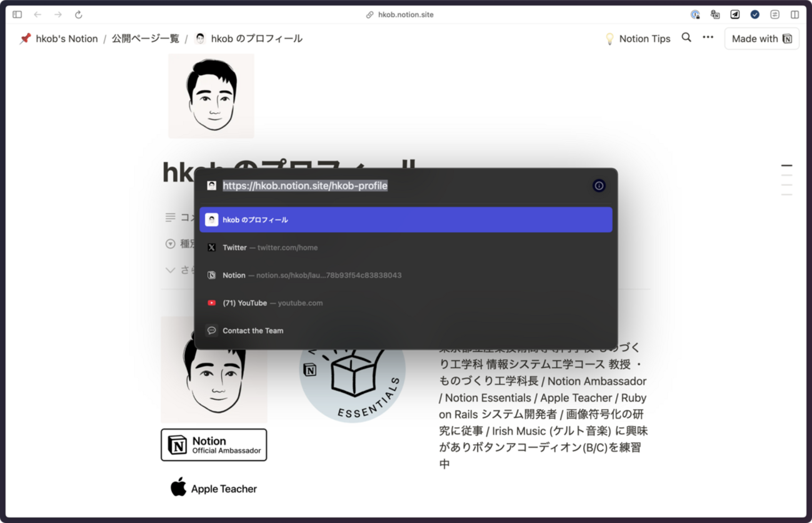Click the blue checkmark extension icon
812x523 pixels.
tap(755, 14)
